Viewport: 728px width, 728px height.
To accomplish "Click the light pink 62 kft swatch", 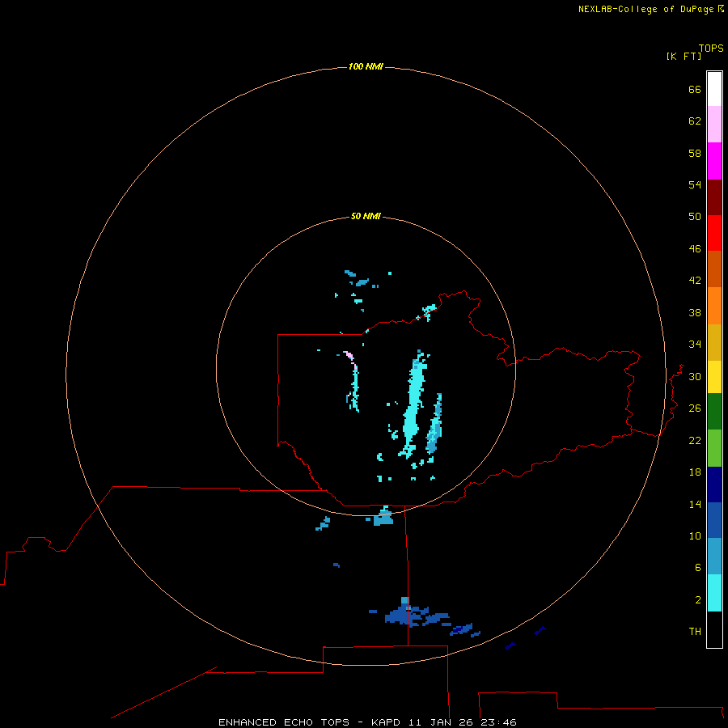I will coord(714,125).
